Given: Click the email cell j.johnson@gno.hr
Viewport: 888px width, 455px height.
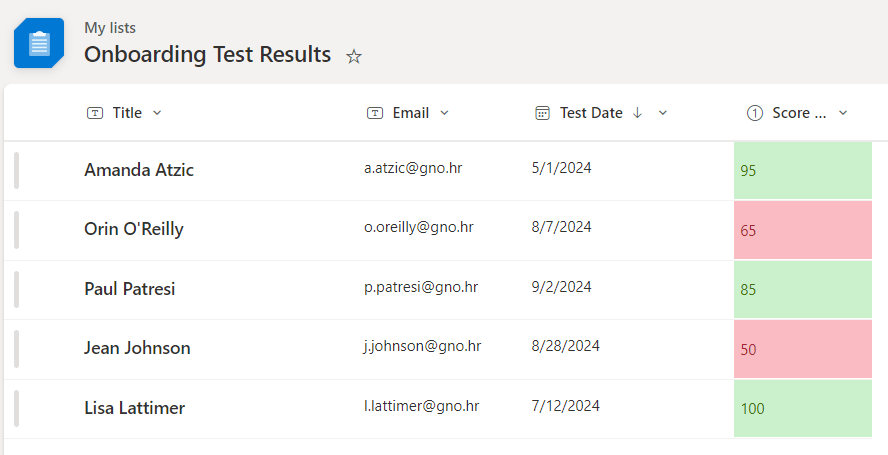Looking at the screenshot, I should coord(422,346).
